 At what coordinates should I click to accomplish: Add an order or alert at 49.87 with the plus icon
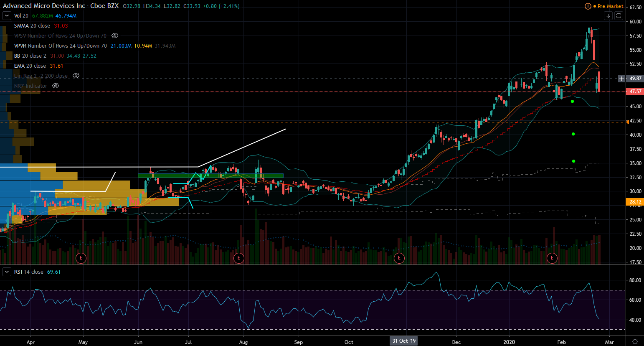621,79
